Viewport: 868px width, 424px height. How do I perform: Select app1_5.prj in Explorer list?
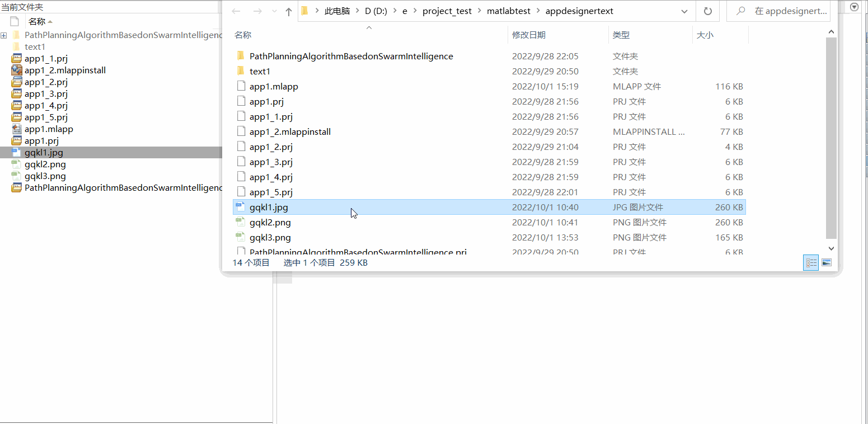tap(489, 192)
